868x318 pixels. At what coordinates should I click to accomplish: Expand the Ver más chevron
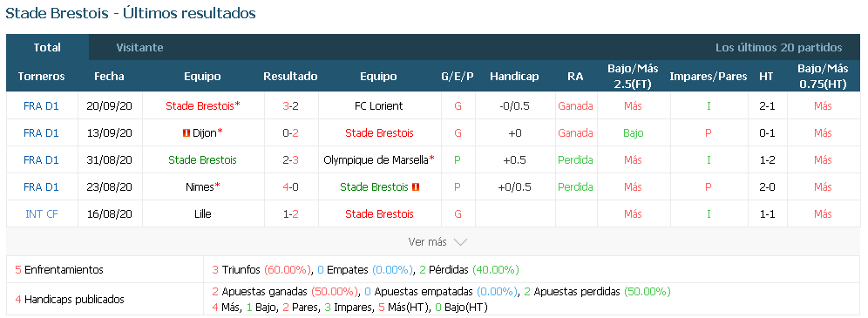[x=460, y=242]
